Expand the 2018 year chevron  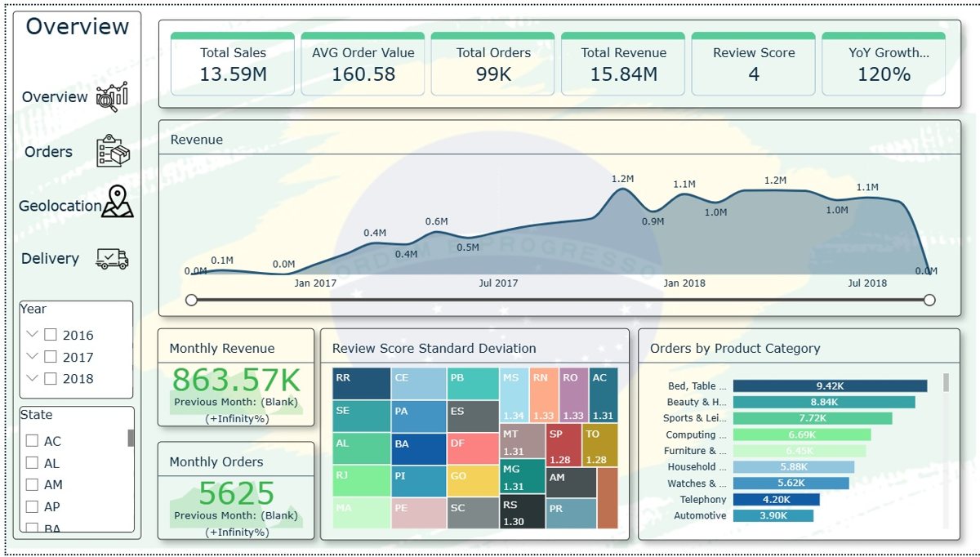click(x=33, y=378)
